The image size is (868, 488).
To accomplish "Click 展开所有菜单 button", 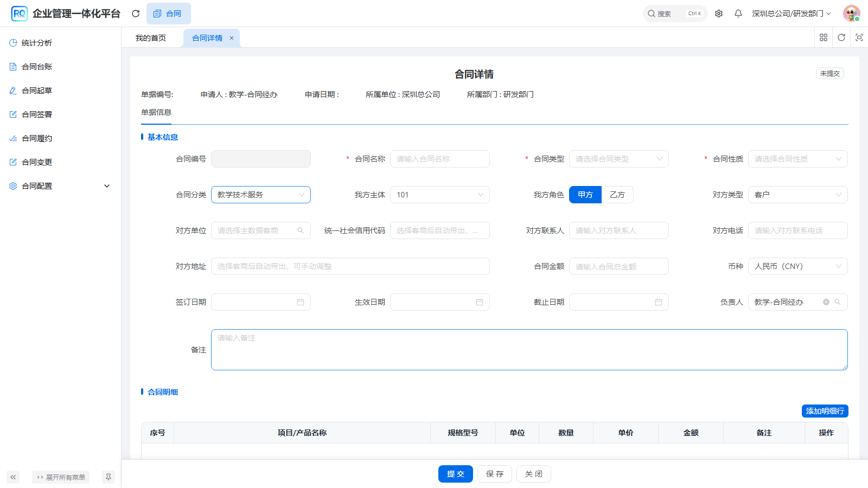I will click(61, 477).
